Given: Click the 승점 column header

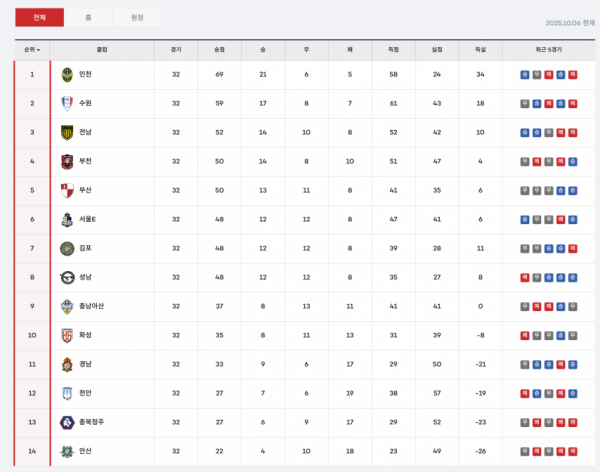Looking at the screenshot, I should (x=219, y=48).
